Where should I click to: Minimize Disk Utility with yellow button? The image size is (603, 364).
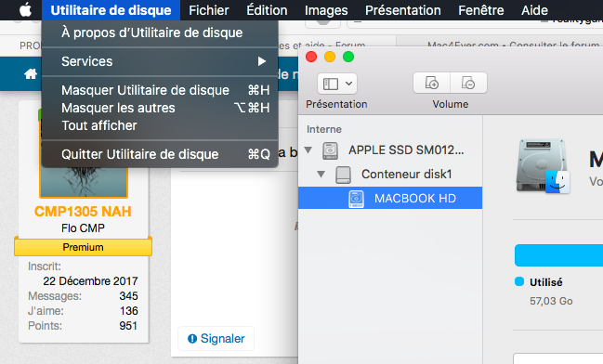[x=330, y=57]
